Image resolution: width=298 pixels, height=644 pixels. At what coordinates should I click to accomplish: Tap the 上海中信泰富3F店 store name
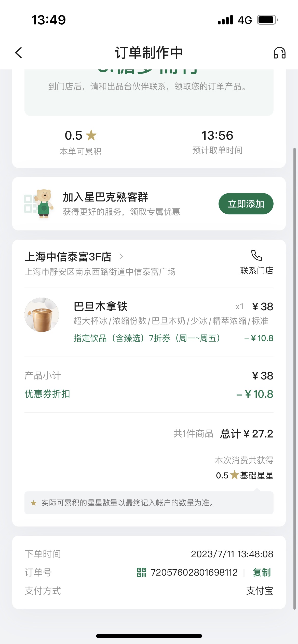pyautogui.click(x=68, y=257)
